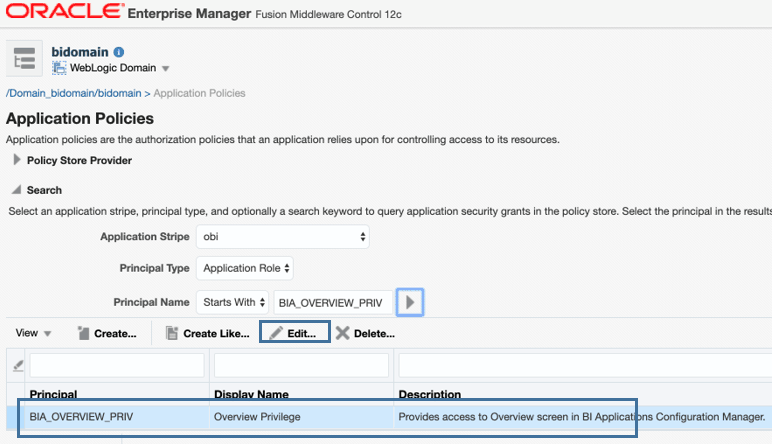Open the Application Stripe dropdown

pyautogui.click(x=282, y=237)
